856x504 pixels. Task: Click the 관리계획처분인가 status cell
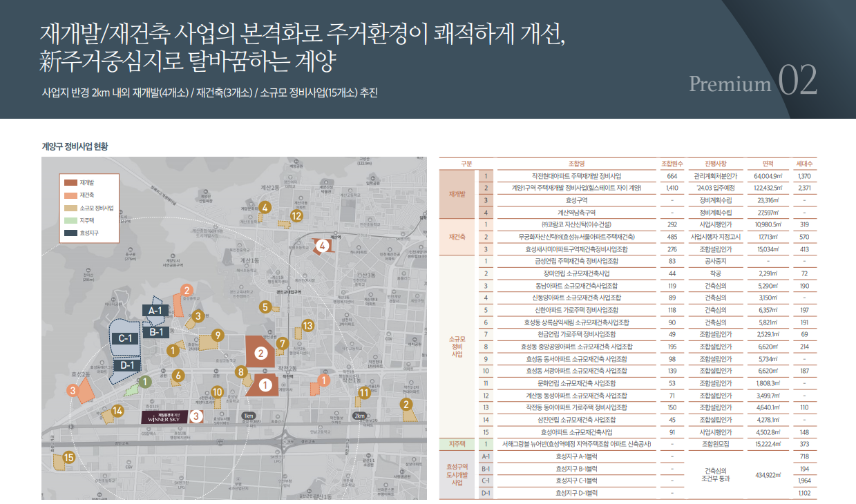(x=715, y=176)
